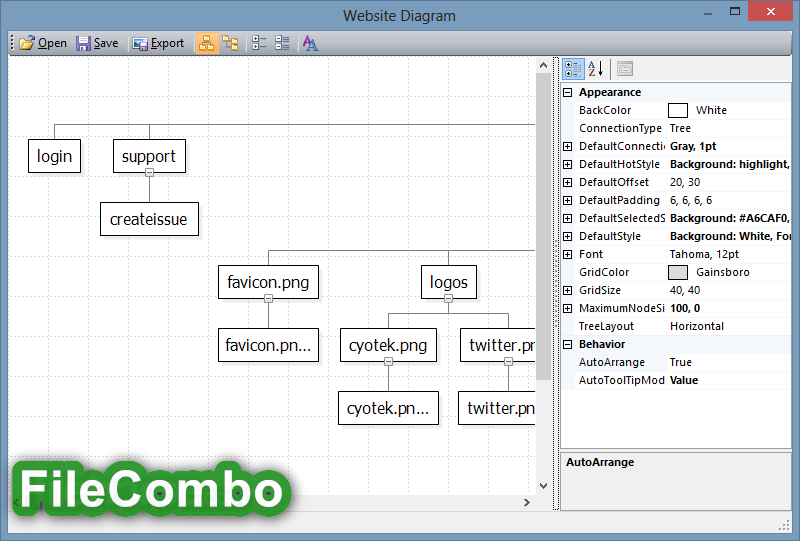
Task: Collapse the Appearance category
Action: point(567,92)
